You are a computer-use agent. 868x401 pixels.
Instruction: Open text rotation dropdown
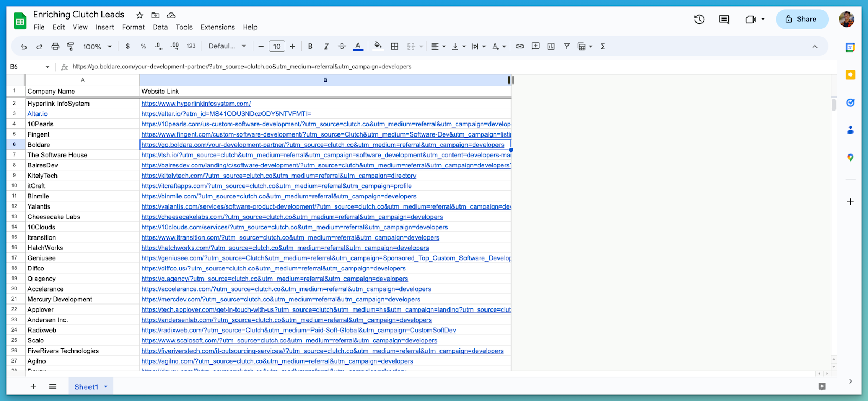[x=499, y=47]
